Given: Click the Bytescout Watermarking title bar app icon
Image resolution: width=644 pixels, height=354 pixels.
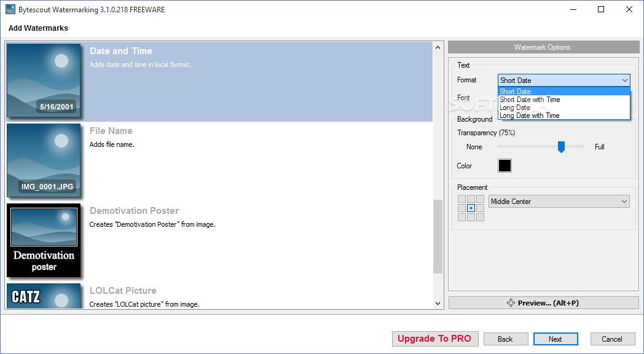Looking at the screenshot, I should coord(10,9).
